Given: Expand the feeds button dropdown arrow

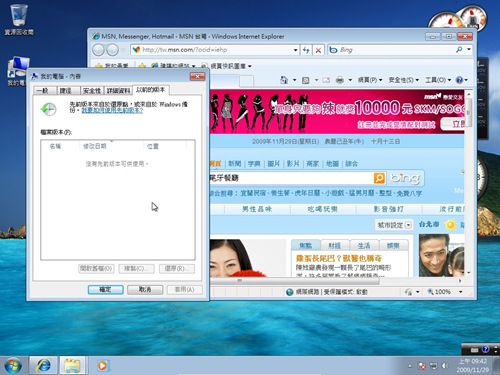Looking at the screenshot, I should pyautogui.click(x=316, y=80).
